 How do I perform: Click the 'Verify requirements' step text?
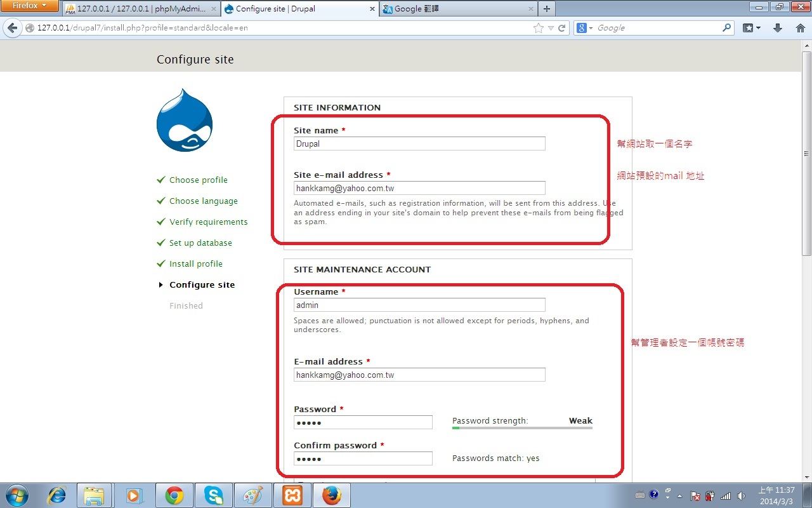click(x=208, y=222)
